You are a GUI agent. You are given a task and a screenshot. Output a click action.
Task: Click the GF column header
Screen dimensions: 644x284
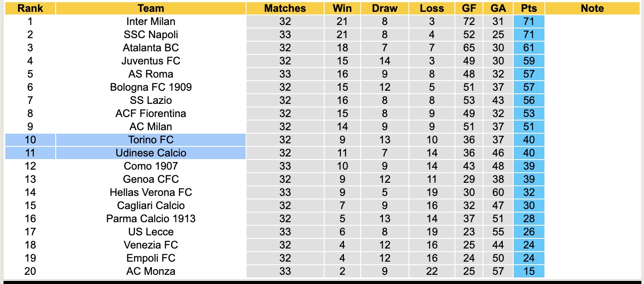(469, 8)
